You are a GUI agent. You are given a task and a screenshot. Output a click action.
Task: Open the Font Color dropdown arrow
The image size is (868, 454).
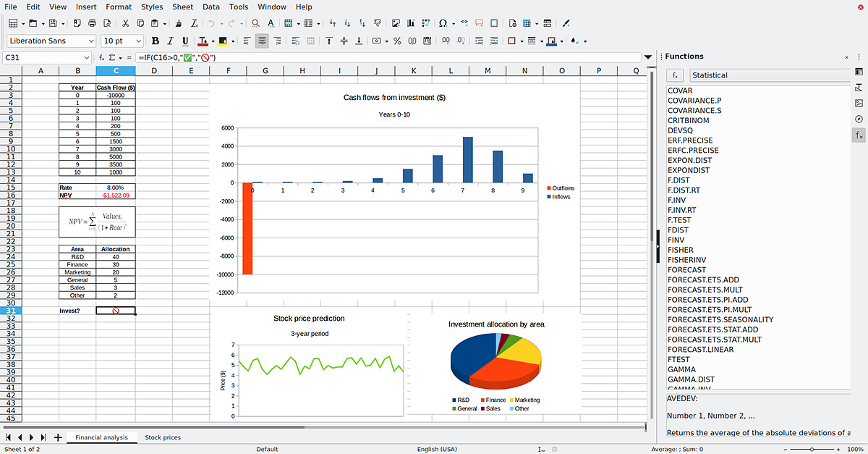click(x=212, y=41)
